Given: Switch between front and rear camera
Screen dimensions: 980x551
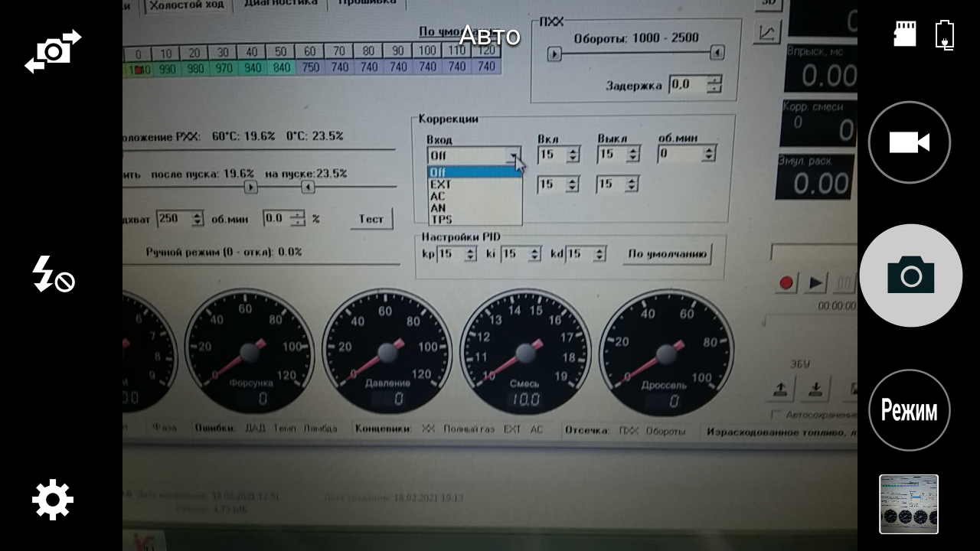Looking at the screenshot, I should [53, 51].
